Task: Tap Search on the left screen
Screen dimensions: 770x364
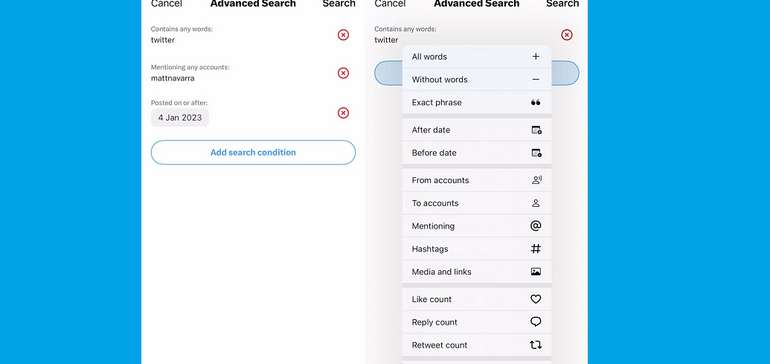Action: coord(339,4)
